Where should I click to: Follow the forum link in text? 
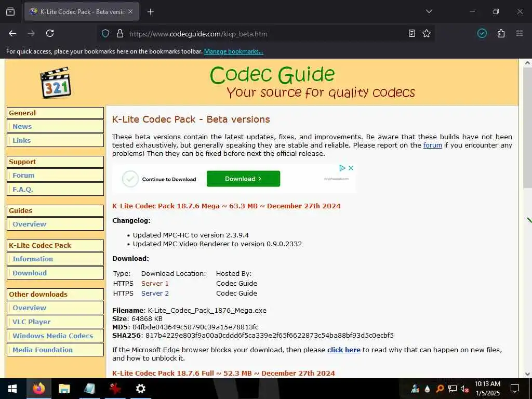click(432, 145)
